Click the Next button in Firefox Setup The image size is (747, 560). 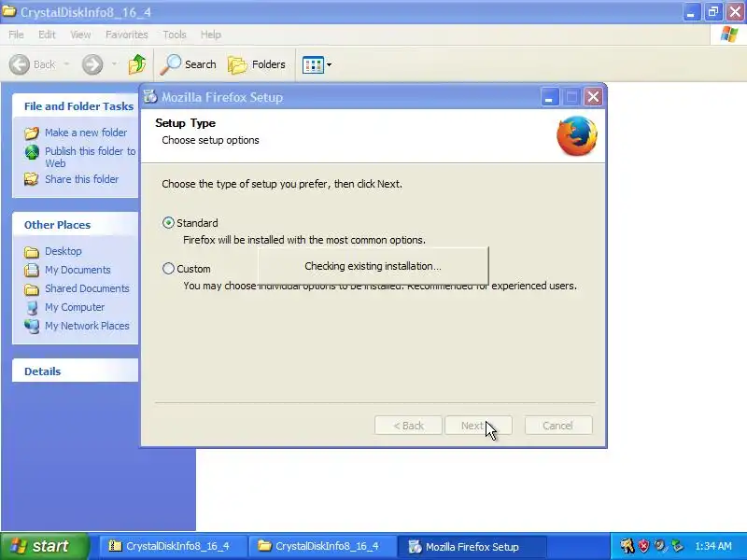tap(478, 426)
